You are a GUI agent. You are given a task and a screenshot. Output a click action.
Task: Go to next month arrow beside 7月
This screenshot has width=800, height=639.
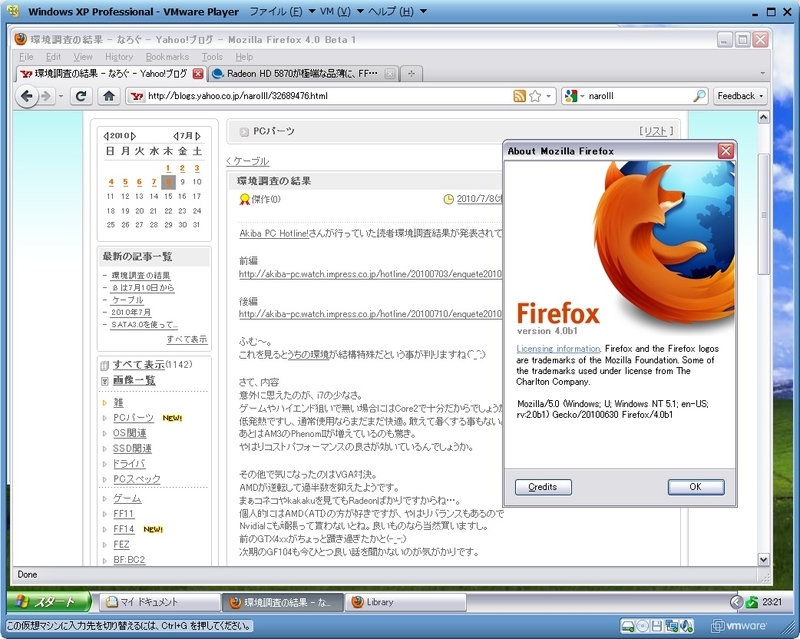pyautogui.click(x=198, y=136)
